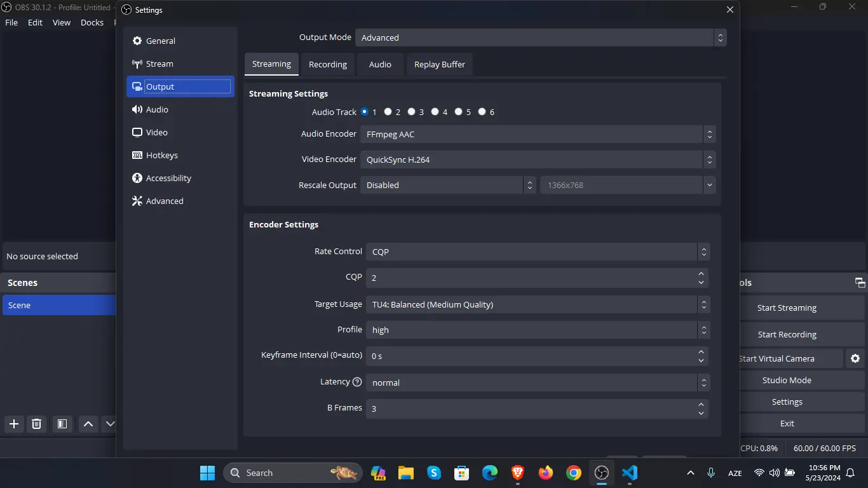868x488 pixels.
Task: Open the Accessibility settings category
Action: (180, 178)
